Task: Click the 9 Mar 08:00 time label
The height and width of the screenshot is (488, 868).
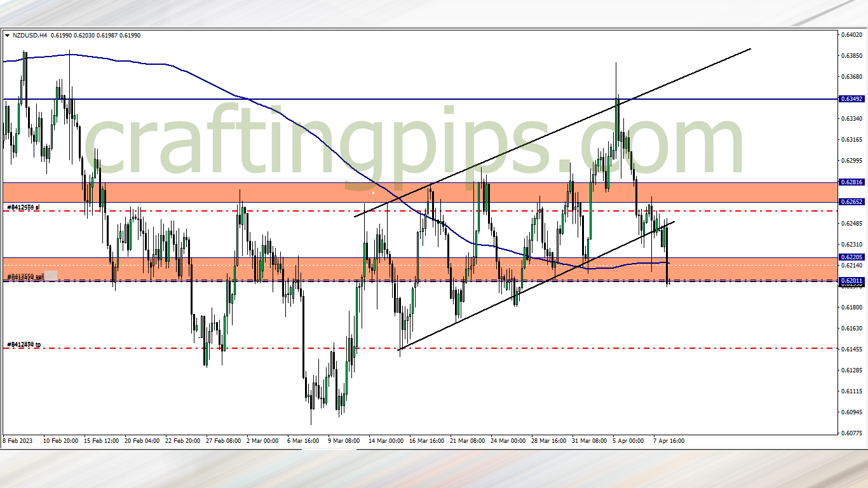Action: [344, 440]
